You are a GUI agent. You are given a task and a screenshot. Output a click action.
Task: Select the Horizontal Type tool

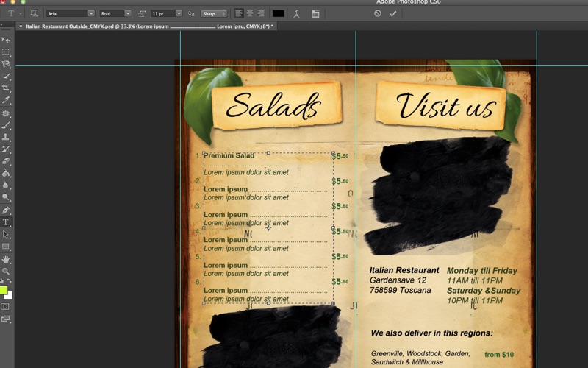click(x=6, y=222)
